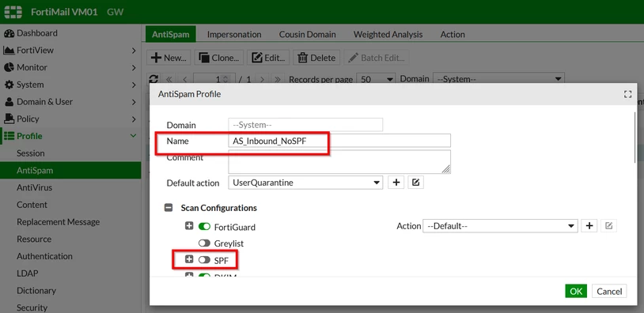644x313 pixels.
Task: Open the FortiGuard Action dropdown
Action: click(500, 226)
